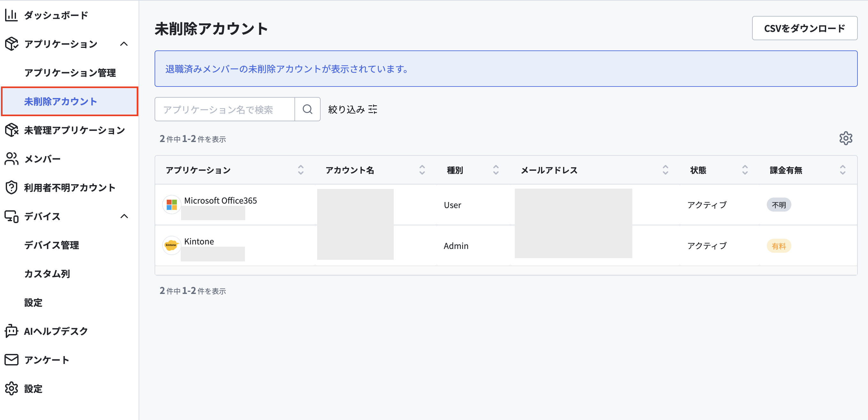
Task: Sort by the アカウント名 column
Action: [422, 170]
